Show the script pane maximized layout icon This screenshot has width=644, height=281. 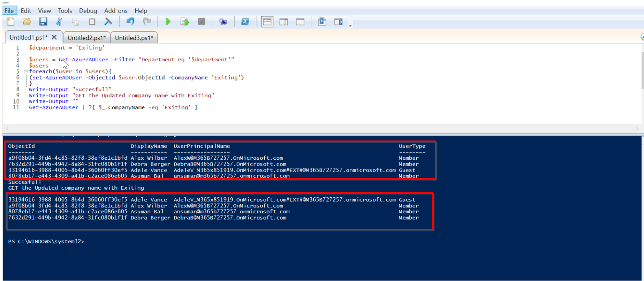[300, 22]
